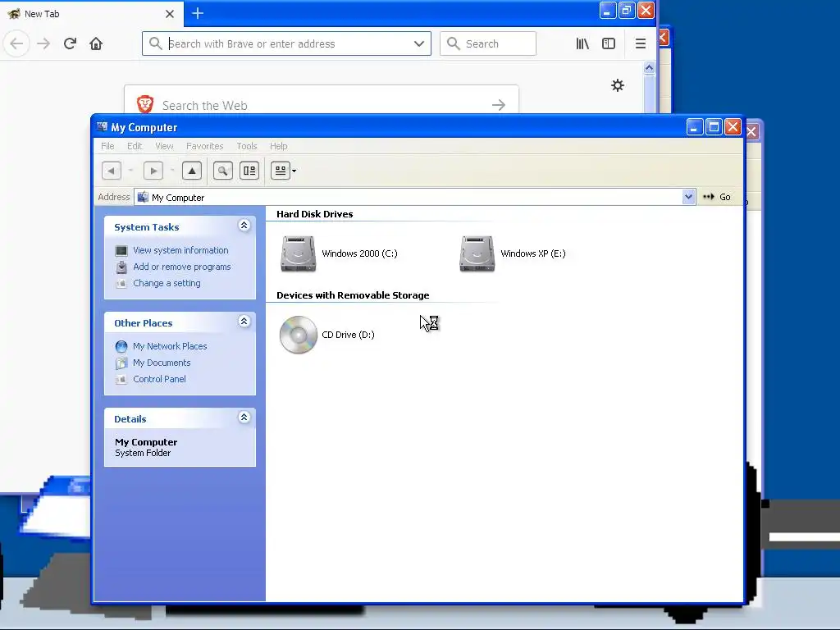Image resolution: width=840 pixels, height=630 pixels.
Task: Click Add or remove programs link
Action: [182, 267]
